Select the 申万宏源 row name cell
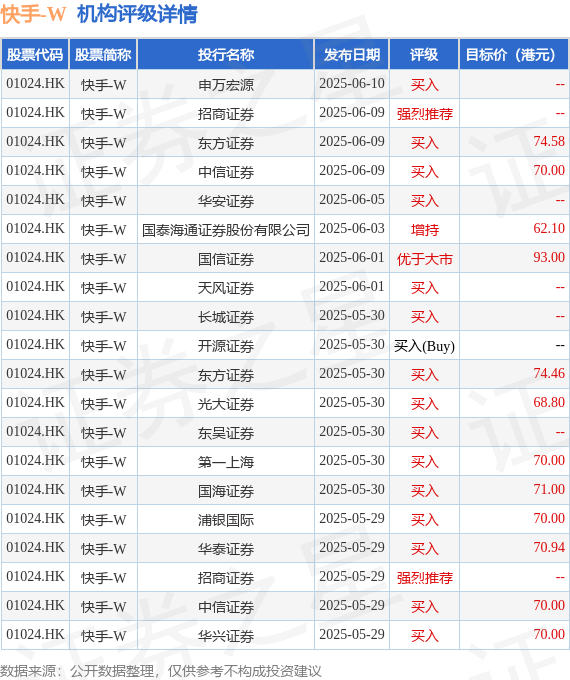Image resolution: width=570 pixels, height=680 pixels. 226,85
